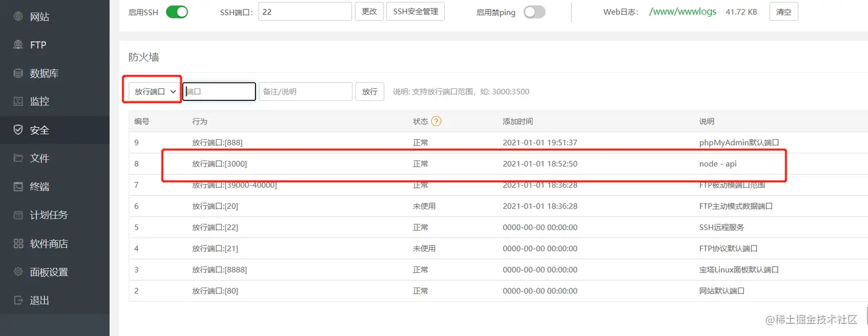Click the 未使用 status in port 21 row
The height and width of the screenshot is (336, 868).
point(424,248)
